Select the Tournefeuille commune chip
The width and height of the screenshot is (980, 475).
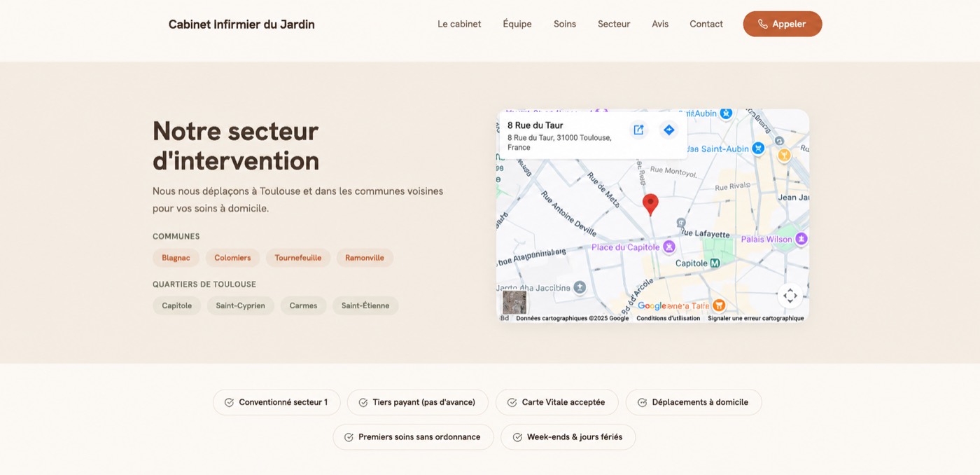pos(298,258)
